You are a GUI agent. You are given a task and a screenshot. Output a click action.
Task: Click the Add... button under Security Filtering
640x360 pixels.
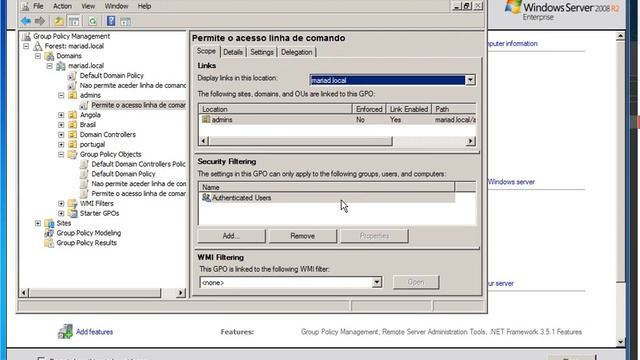coord(231,236)
